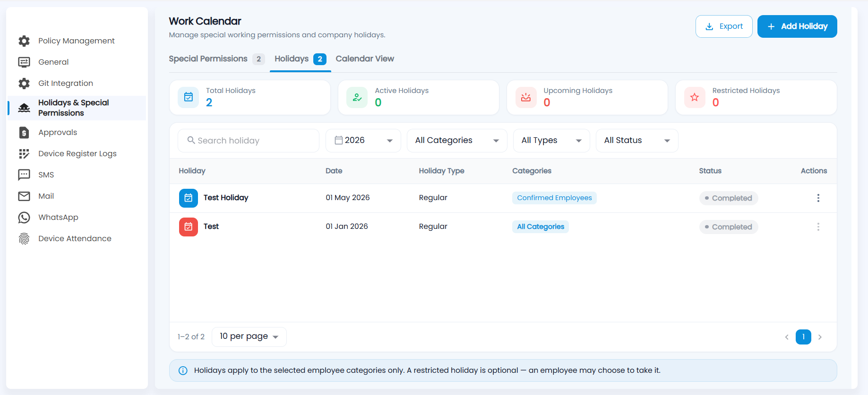Click the blue calendar icon of Test Holiday
The image size is (868, 395).
click(x=189, y=198)
